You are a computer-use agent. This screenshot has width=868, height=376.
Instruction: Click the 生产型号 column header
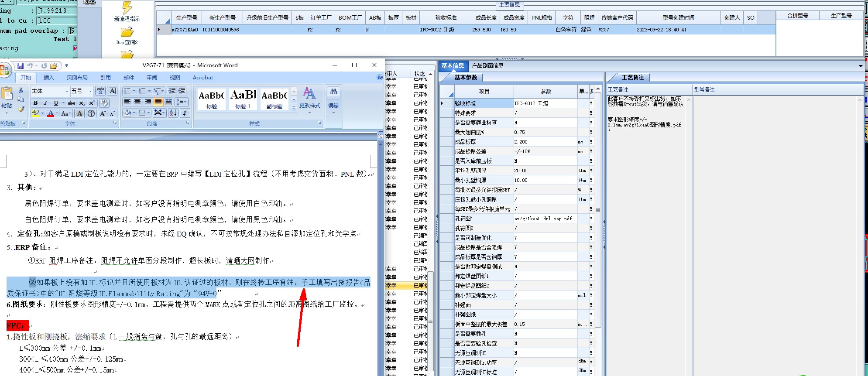click(x=186, y=17)
